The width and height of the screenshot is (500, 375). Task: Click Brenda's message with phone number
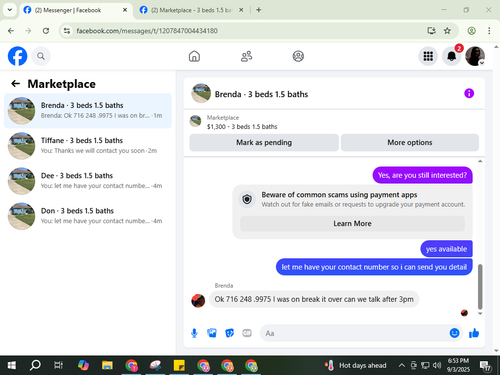click(314, 299)
